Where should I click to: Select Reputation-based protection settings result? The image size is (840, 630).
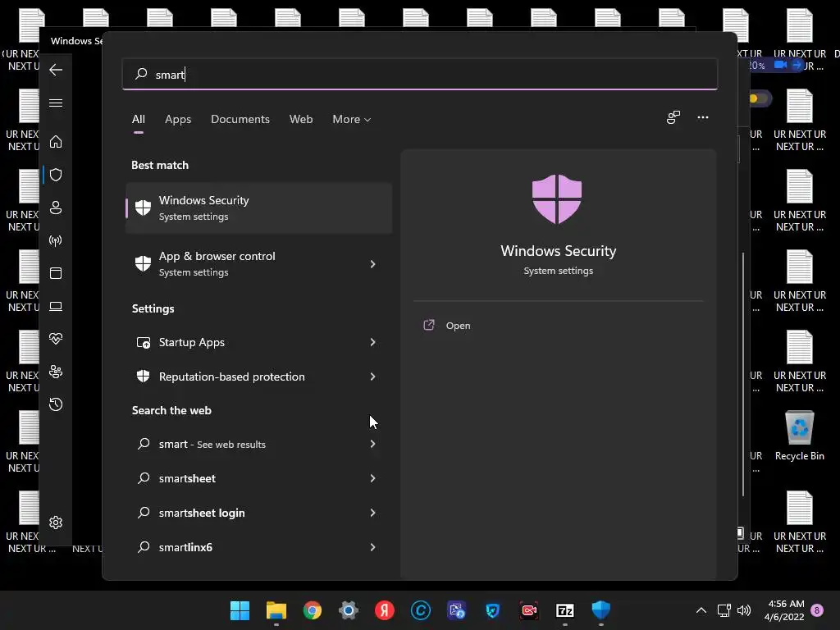pos(258,377)
